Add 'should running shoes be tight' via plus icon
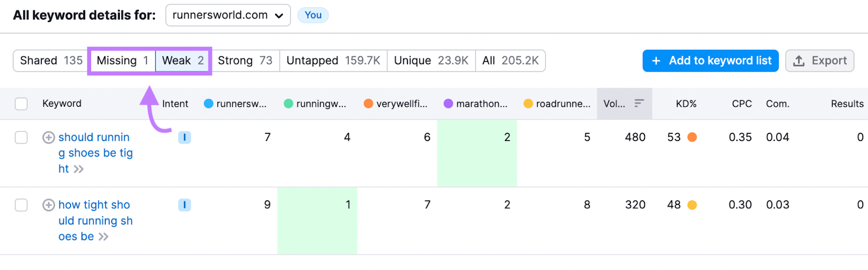The image size is (868, 270). 48,137
